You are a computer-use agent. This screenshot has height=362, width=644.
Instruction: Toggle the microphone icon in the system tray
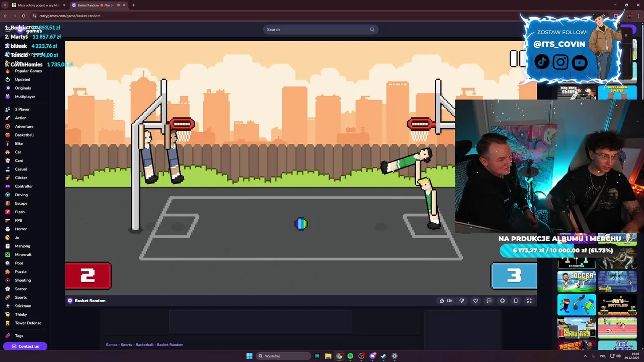[594, 356]
